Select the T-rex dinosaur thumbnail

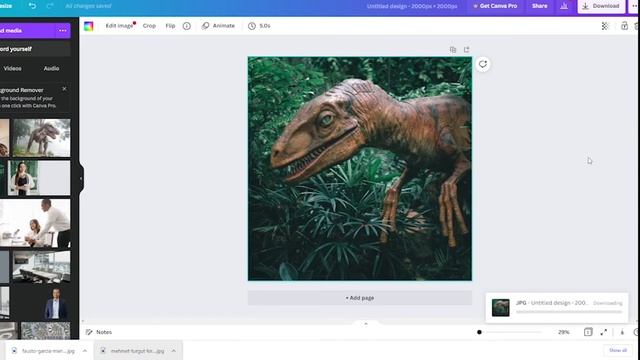pos(41,138)
